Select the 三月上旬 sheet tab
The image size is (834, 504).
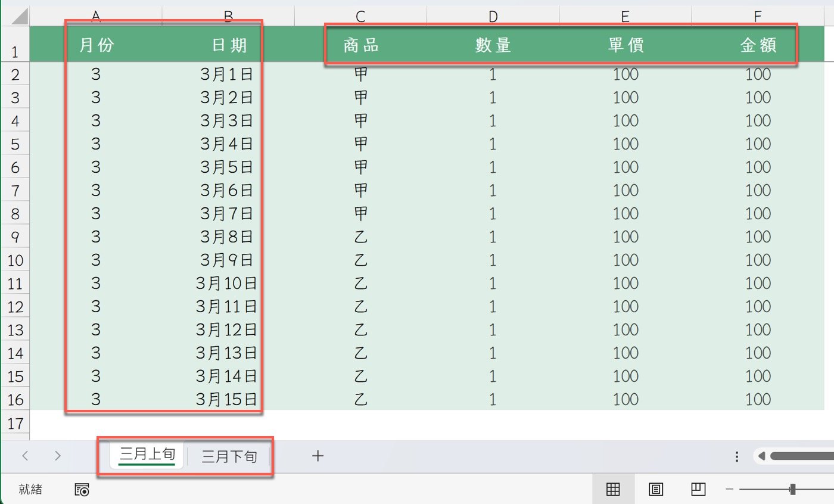147,456
